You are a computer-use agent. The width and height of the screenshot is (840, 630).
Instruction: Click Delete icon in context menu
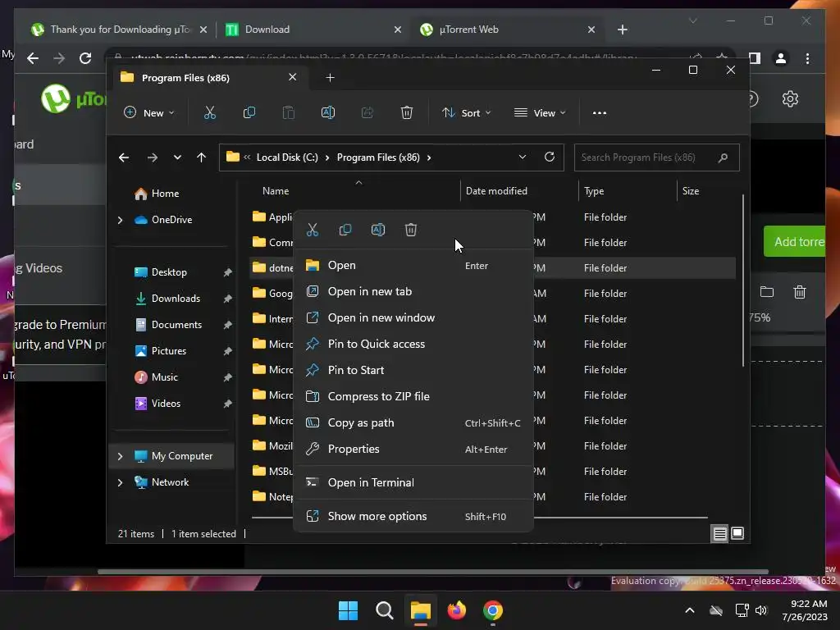[411, 230]
